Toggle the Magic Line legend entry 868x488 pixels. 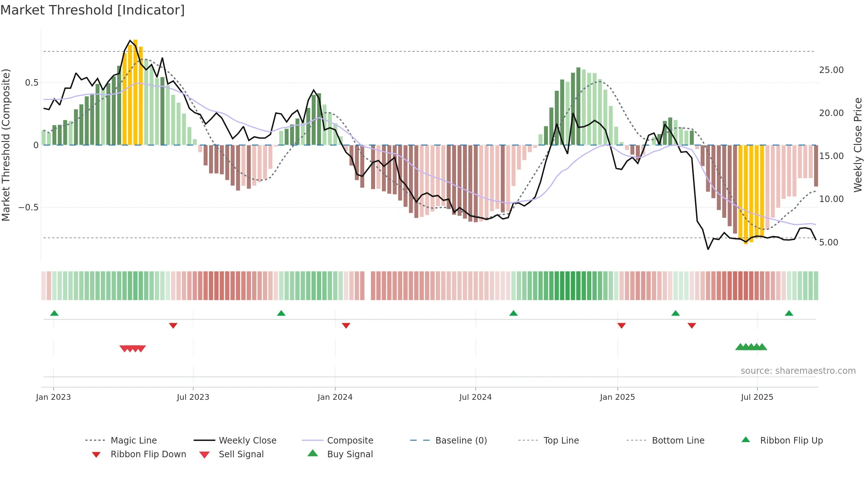coord(121,440)
